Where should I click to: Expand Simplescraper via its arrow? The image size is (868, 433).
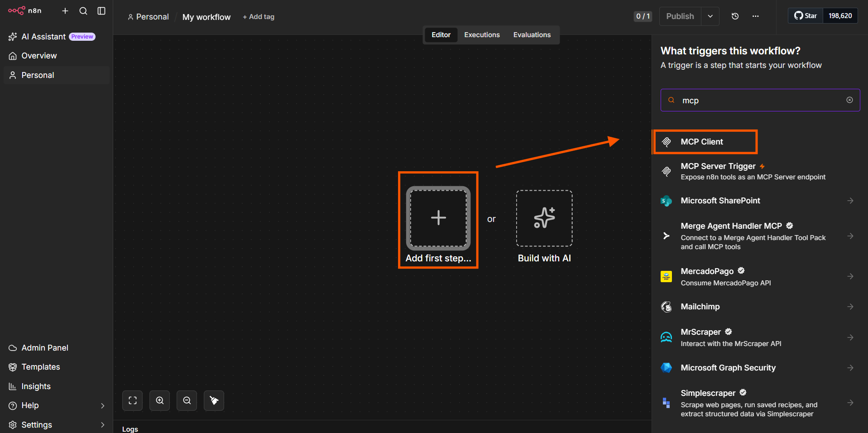[850, 403]
